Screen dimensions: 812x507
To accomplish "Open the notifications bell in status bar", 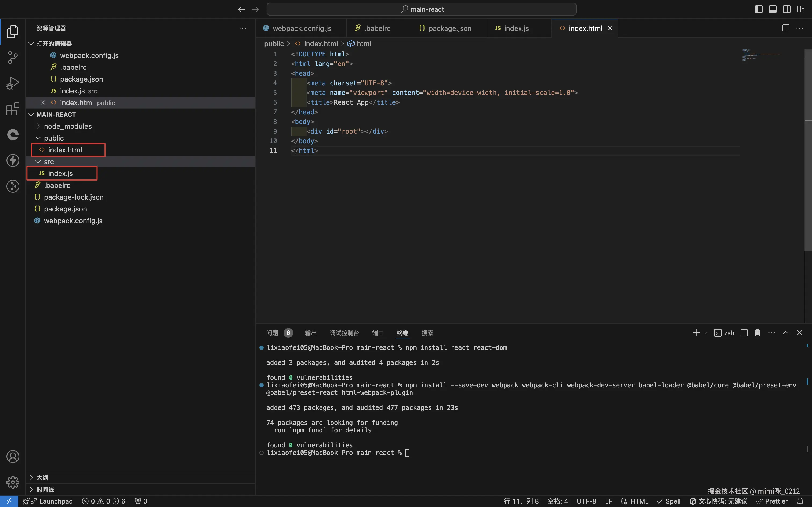I will click(x=800, y=501).
